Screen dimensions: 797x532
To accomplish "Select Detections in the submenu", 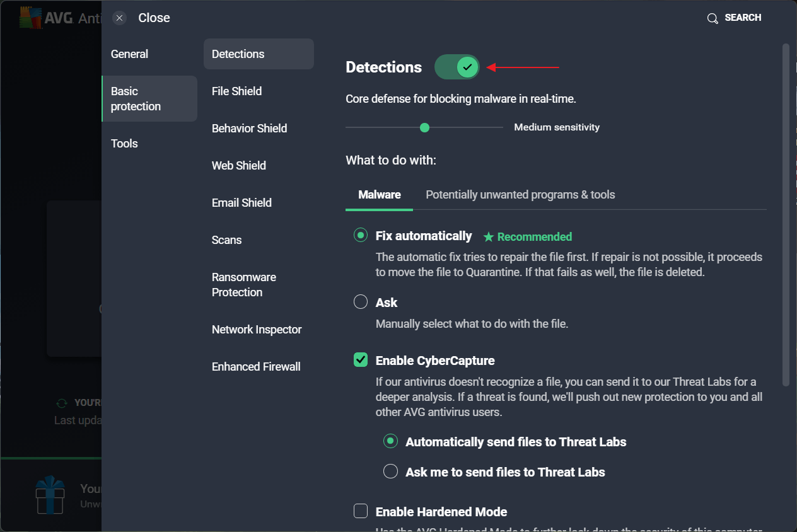I will 259,54.
